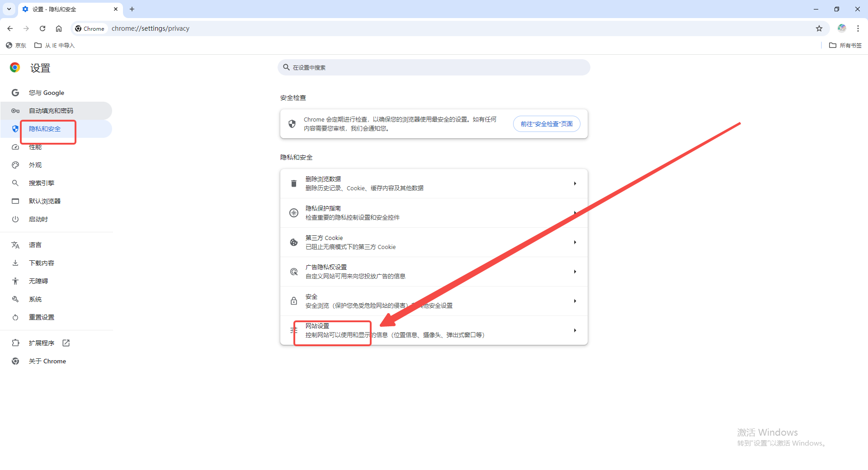Screen dimensions: 868x470
Task: Focus the 在设置中搜索 search field
Action: [434, 67]
